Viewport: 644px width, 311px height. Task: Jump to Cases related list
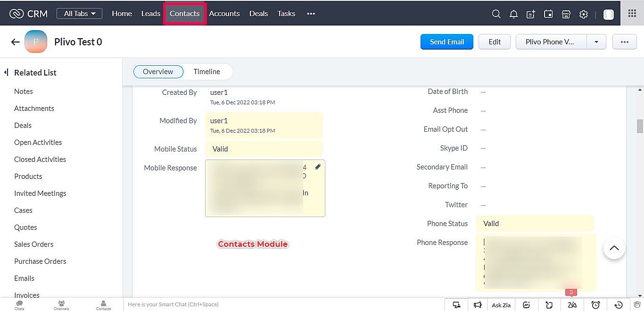(x=23, y=210)
